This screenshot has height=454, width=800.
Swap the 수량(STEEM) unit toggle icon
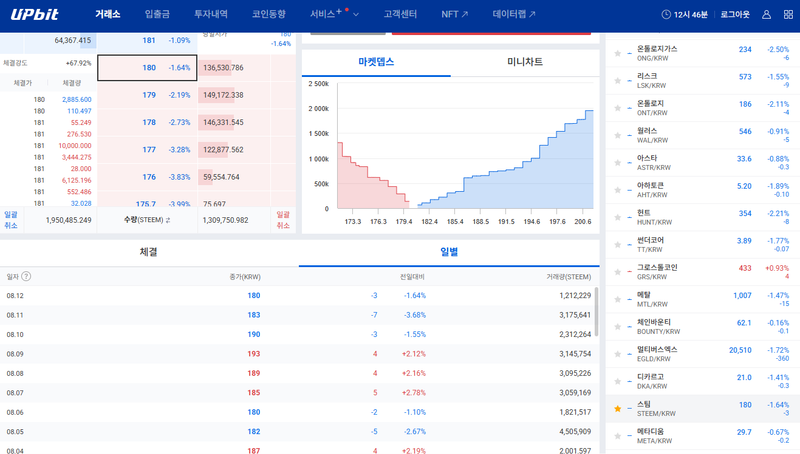pos(168,220)
